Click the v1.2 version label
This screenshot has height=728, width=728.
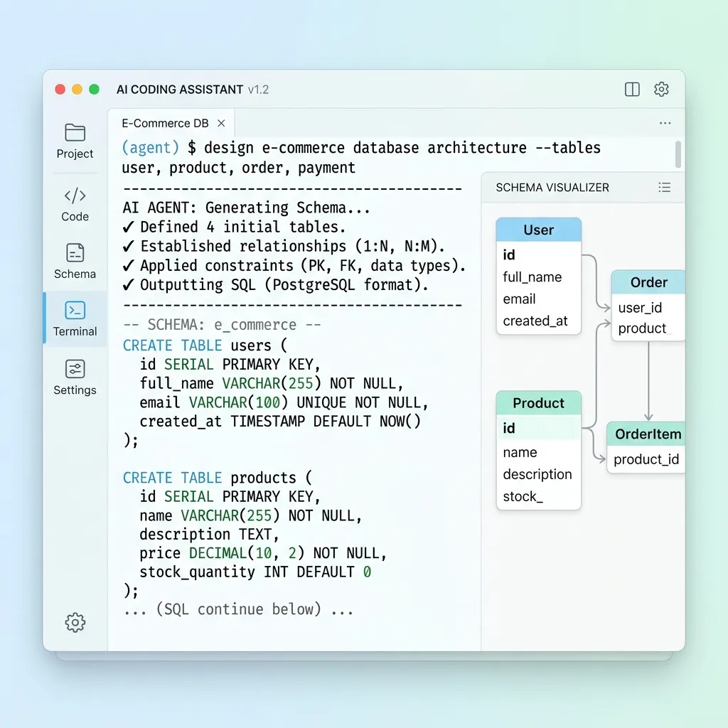[258, 90]
